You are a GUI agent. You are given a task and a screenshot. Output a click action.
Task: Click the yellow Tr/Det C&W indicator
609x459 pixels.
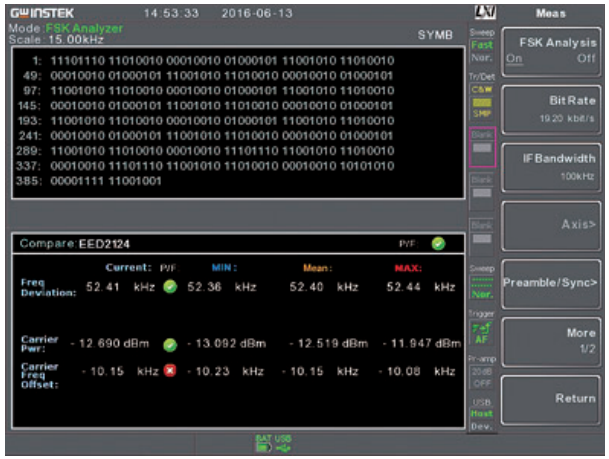(x=482, y=89)
